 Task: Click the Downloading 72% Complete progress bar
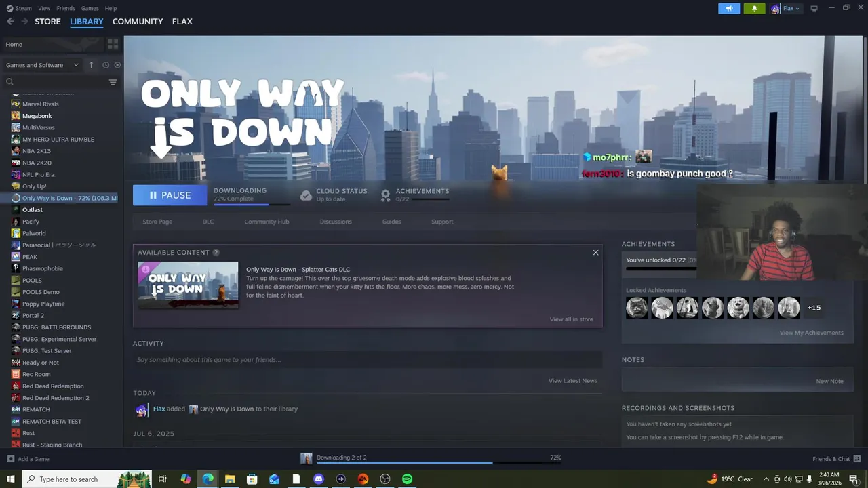[252, 204]
